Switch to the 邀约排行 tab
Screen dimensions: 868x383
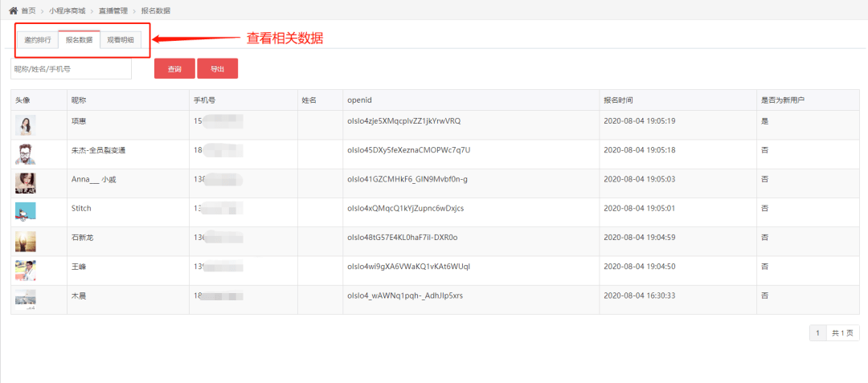pyautogui.click(x=38, y=40)
